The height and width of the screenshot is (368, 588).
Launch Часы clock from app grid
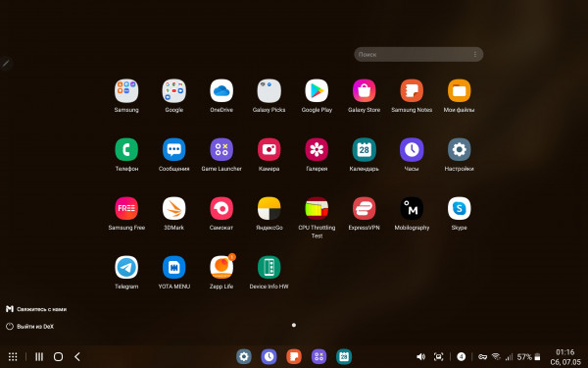(412, 149)
